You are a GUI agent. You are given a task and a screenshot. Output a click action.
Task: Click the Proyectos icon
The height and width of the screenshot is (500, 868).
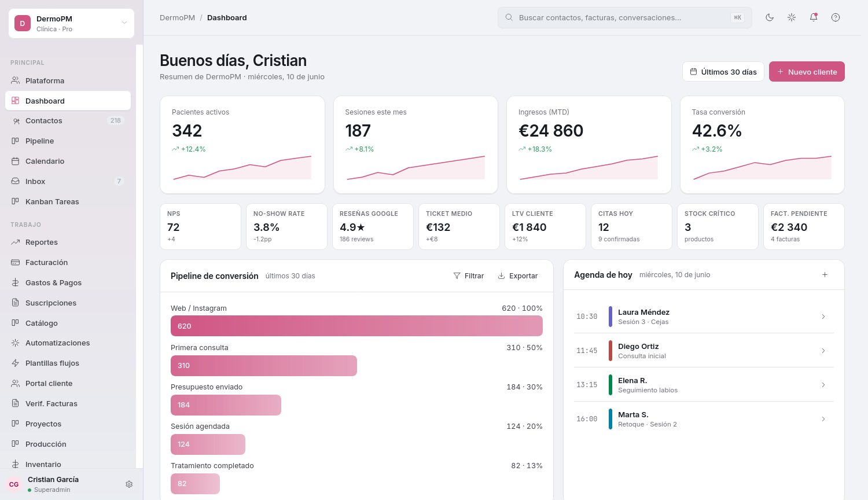tap(16, 424)
